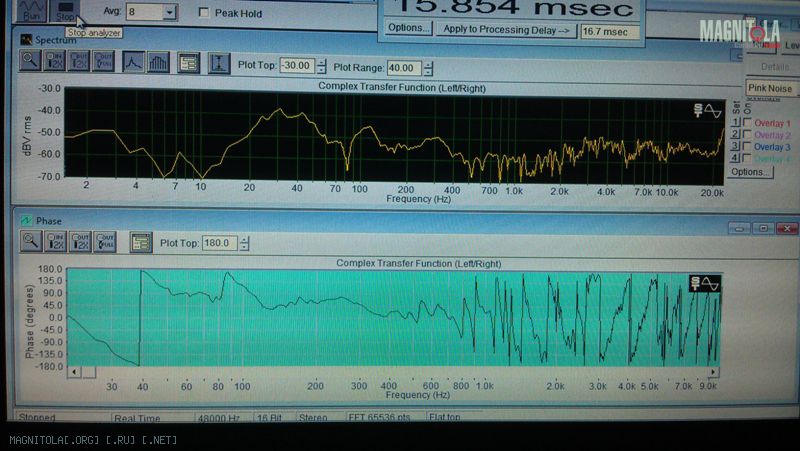The image size is (800, 451).
Task: Enable the Peak Hold checkbox
Action: 204,12
